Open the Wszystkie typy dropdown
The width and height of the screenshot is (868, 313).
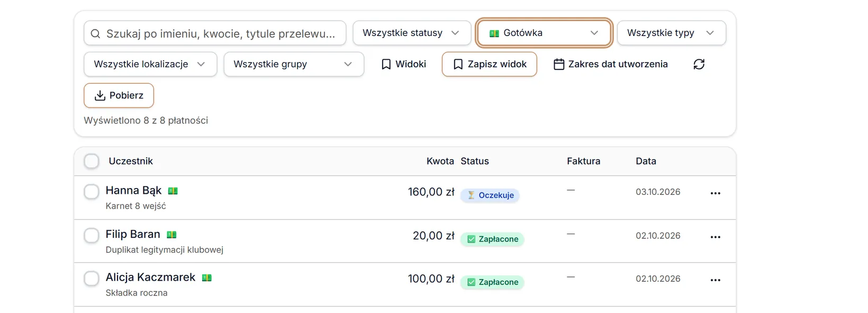pyautogui.click(x=672, y=33)
